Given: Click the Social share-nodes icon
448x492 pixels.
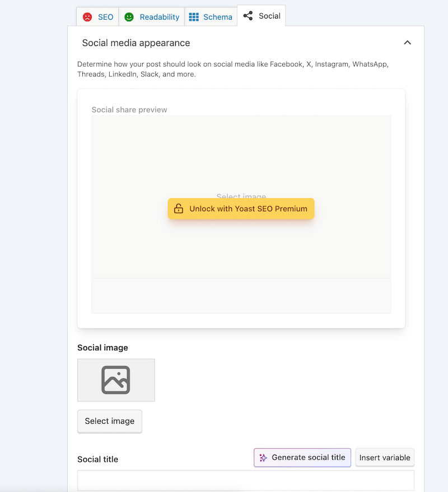Looking at the screenshot, I should [x=248, y=16].
